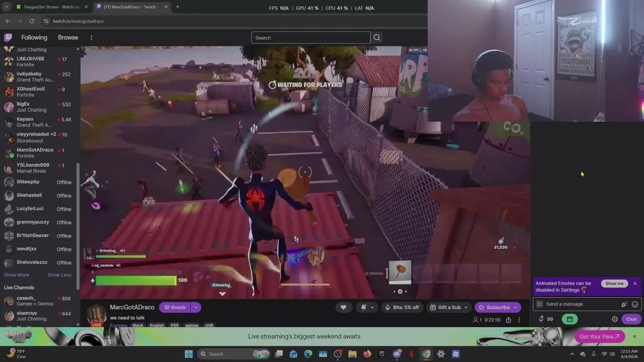The width and height of the screenshot is (644, 362).
Task: Open YSLbando999 channel in the sidebar
Action: 38,168
